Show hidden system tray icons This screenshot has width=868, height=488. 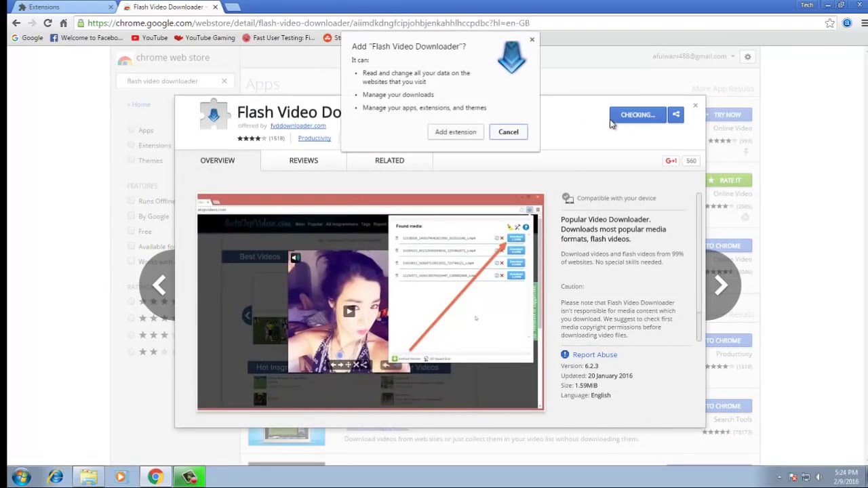point(779,477)
